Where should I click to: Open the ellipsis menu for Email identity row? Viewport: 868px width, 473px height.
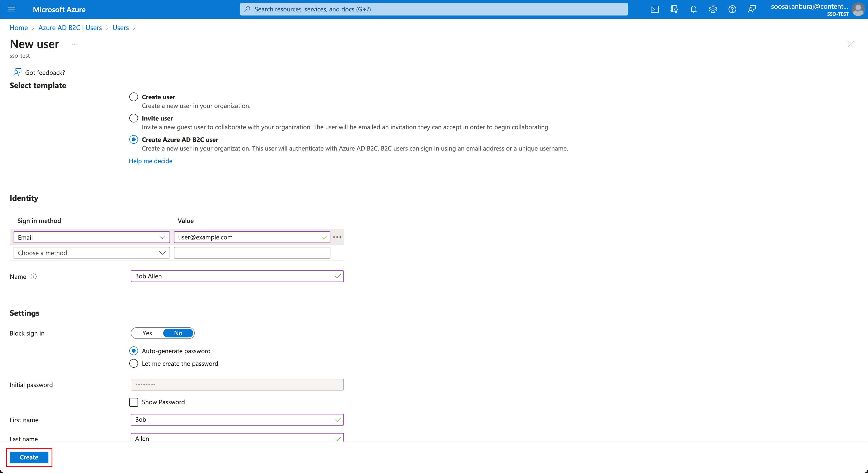point(337,237)
